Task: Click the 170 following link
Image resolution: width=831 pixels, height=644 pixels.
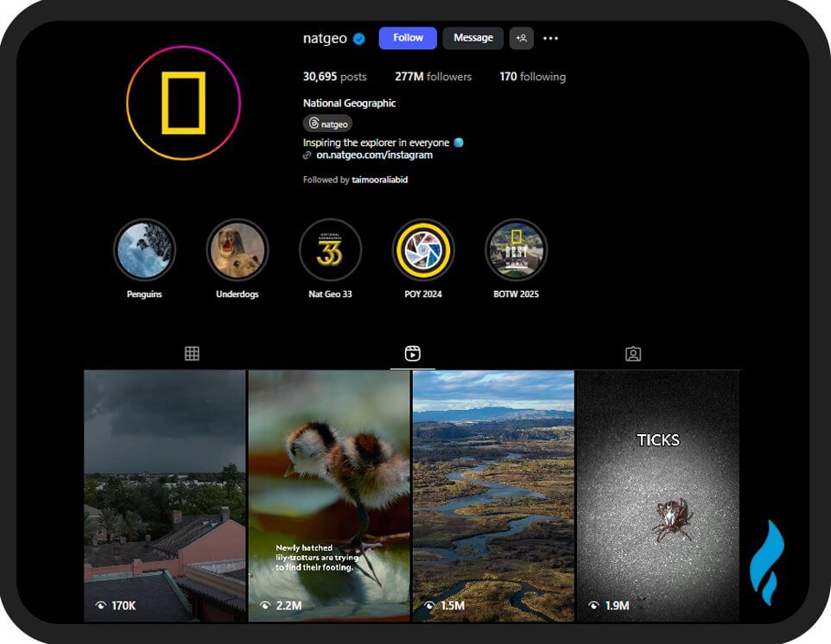Action: 533,77
